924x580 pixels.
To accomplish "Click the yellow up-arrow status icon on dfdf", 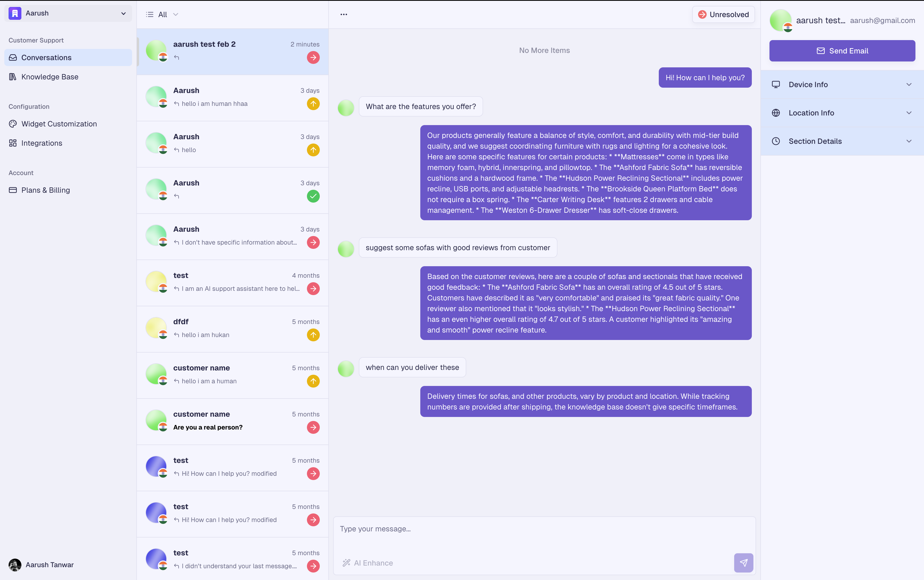I will (313, 335).
